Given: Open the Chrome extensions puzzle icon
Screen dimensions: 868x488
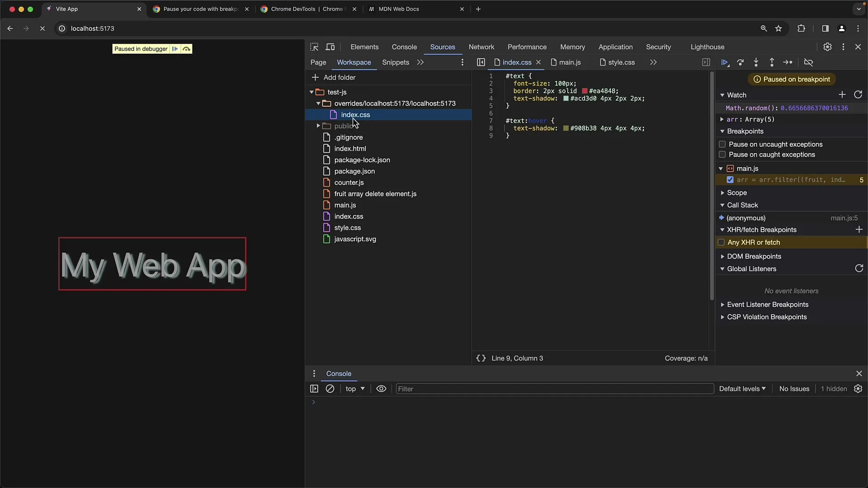Looking at the screenshot, I should coord(801,28).
